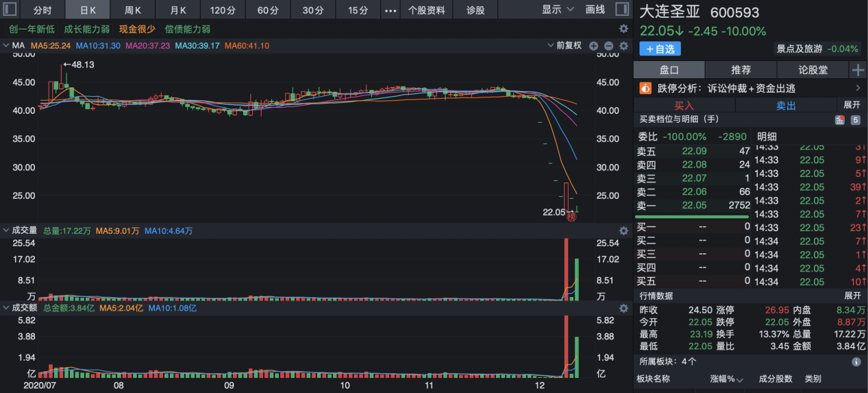Zoom in the K-line chart with plus icon
The width and height of the screenshot is (868, 393).
pyautogui.click(x=593, y=46)
